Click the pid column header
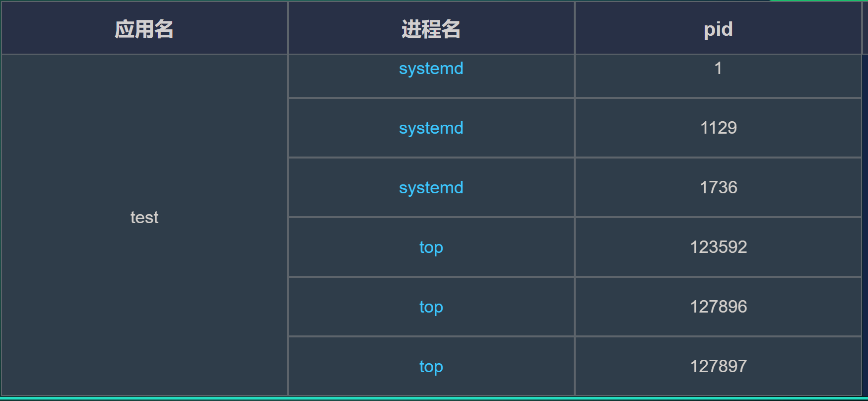 click(x=718, y=29)
